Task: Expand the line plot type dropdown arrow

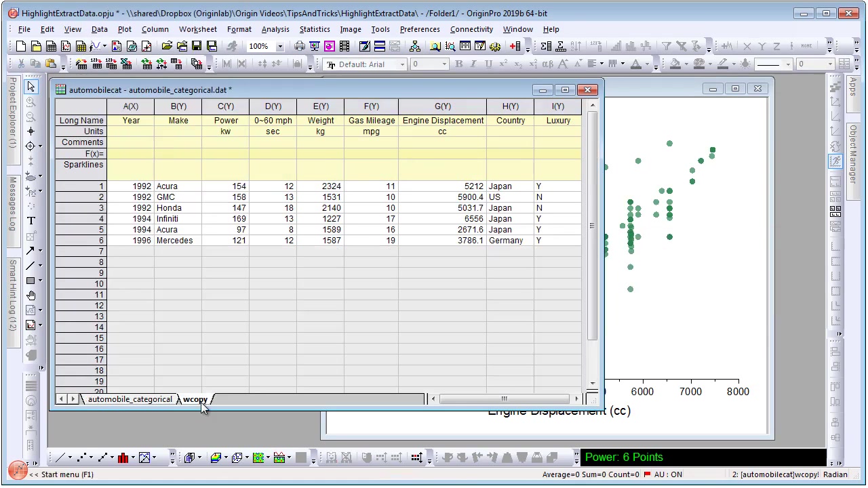Action: click(x=70, y=458)
